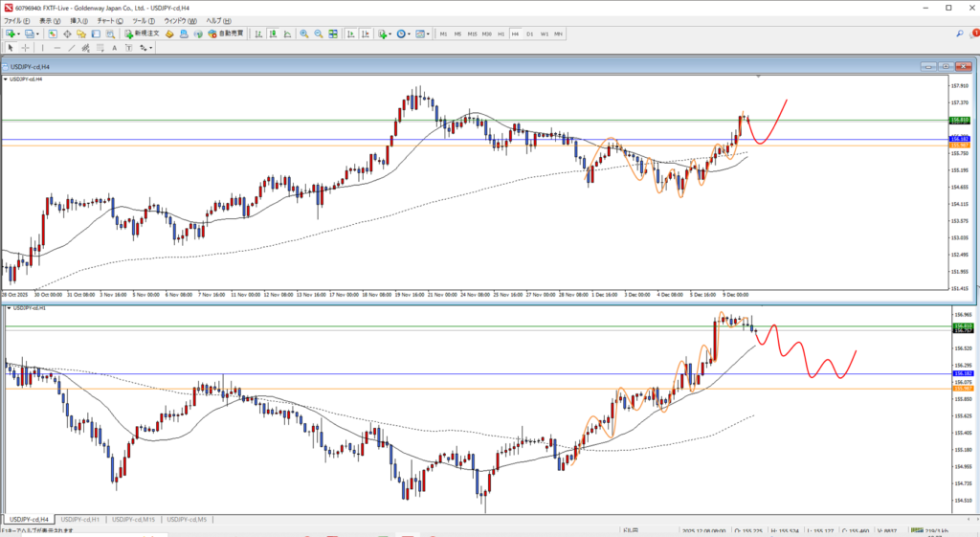Screen dimensions: 980x537
Task: Select the crosshair cursor tool
Action: click(x=26, y=47)
